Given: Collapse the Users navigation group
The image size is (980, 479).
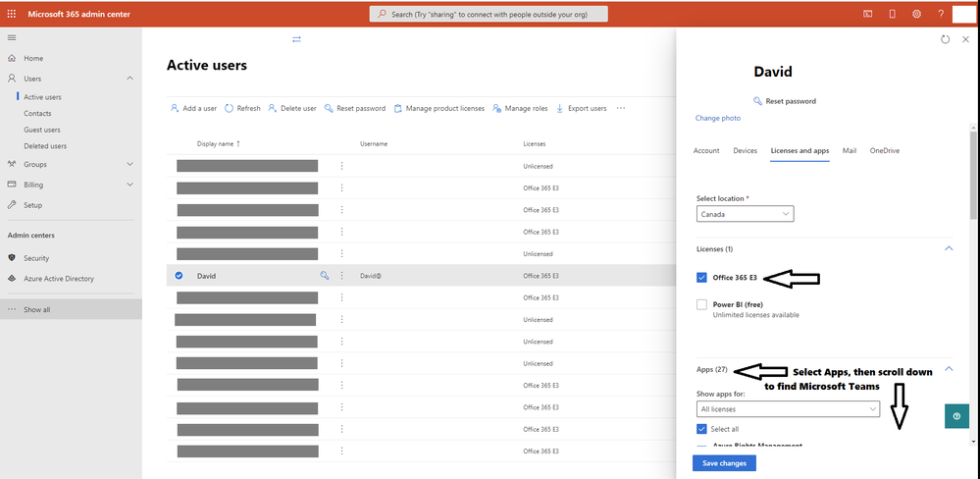Looking at the screenshot, I should tap(130, 79).
